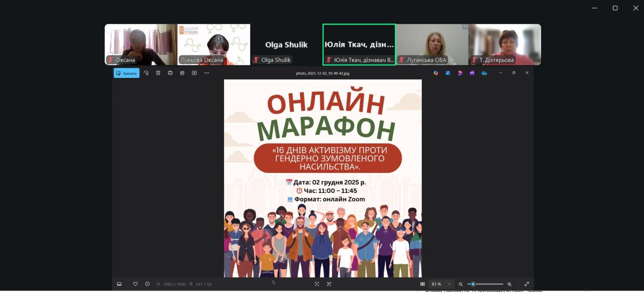Image resolution: width=644 pixels, height=292 pixels.
Task: Open the purple app icon beside OneDrive
Action: click(x=472, y=73)
